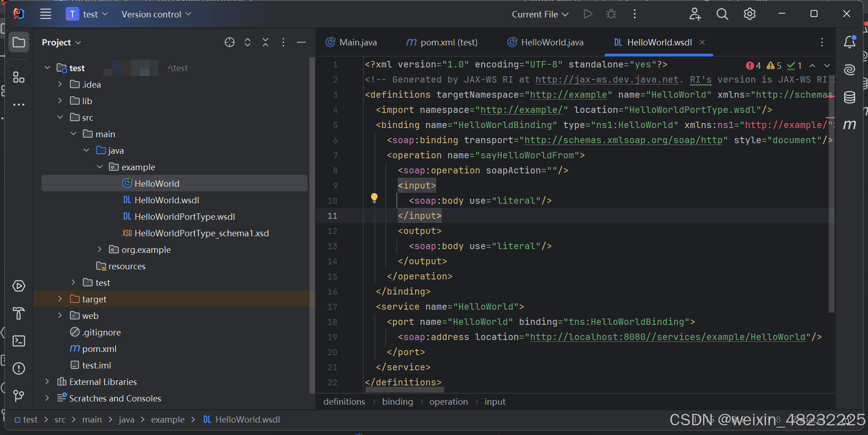Image resolution: width=868 pixels, height=435 pixels.
Task: Open Current File run configuration dropdown
Action: tap(540, 14)
